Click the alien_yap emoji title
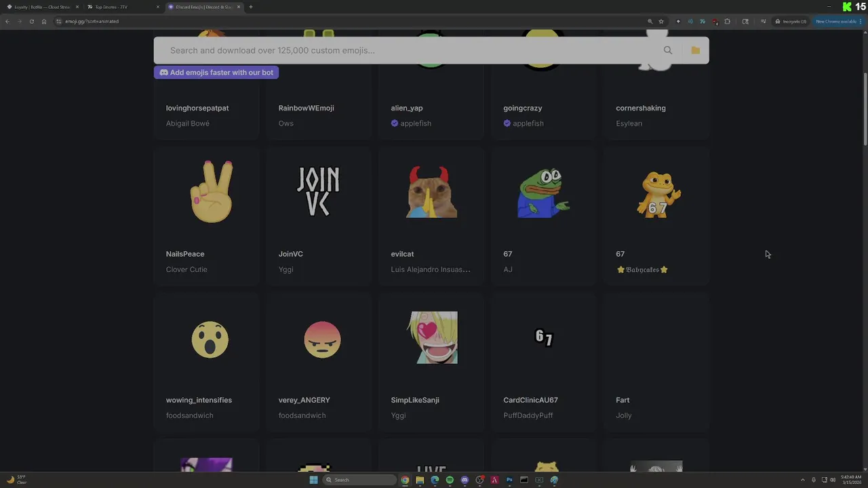The height and width of the screenshot is (488, 868). tap(407, 108)
